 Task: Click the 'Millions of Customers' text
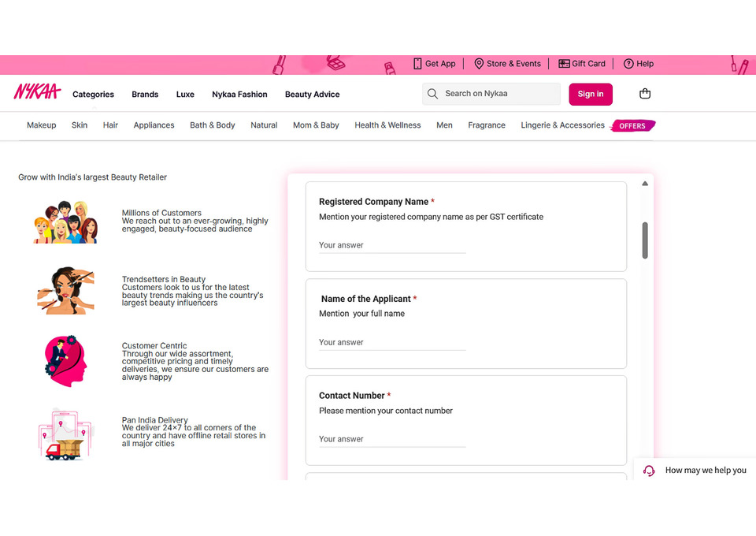(x=161, y=213)
